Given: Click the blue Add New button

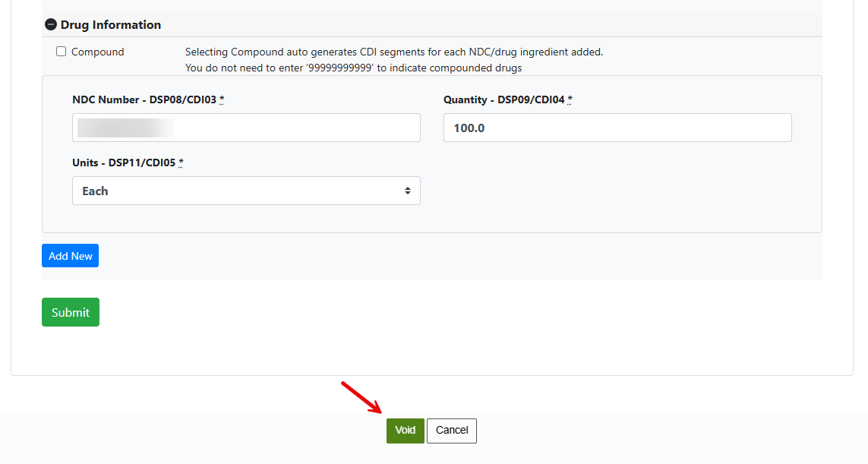Looking at the screenshot, I should [71, 256].
